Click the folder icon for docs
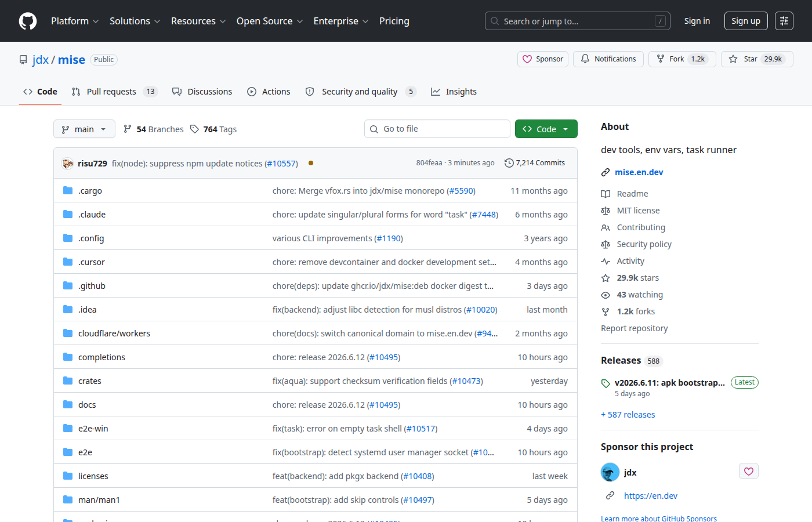812x522 pixels. [x=68, y=404]
